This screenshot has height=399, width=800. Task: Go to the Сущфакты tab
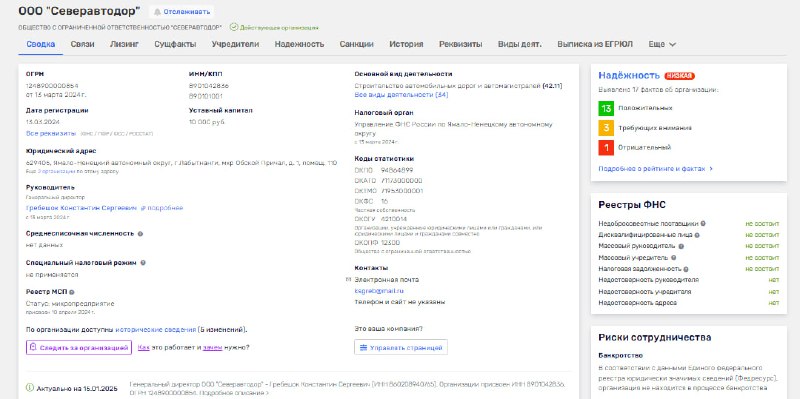pyautogui.click(x=175, y=44)
